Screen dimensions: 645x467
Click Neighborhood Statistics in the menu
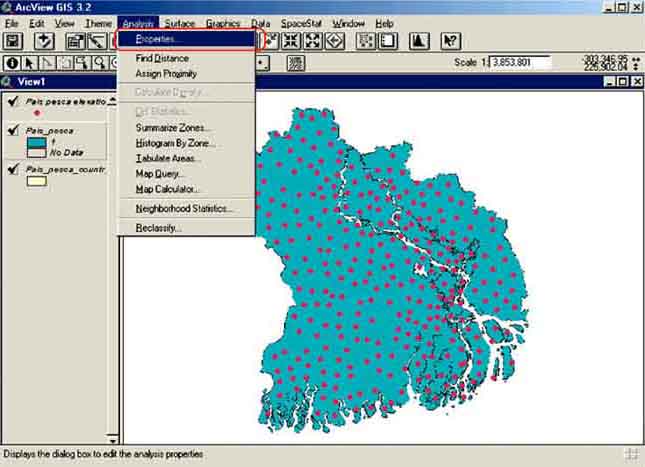click(x=184, y=209)
